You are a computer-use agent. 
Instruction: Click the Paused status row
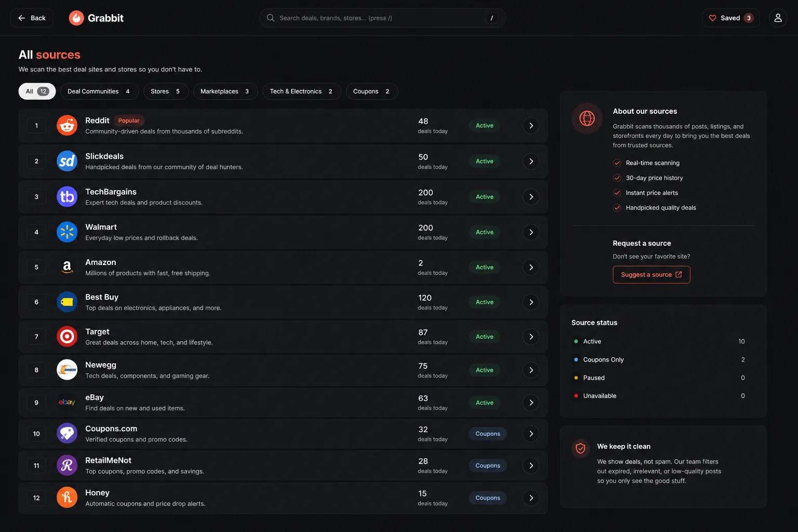point(659,378)
